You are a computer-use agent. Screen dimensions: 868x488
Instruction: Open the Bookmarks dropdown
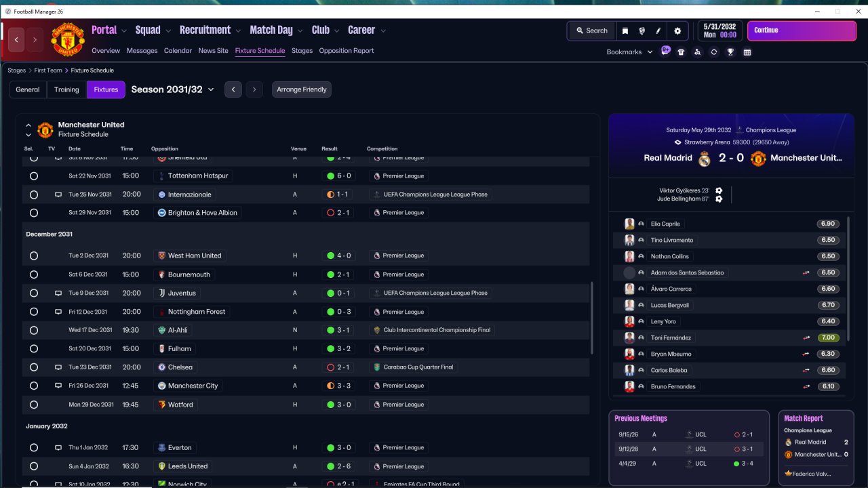click(629, 52)
